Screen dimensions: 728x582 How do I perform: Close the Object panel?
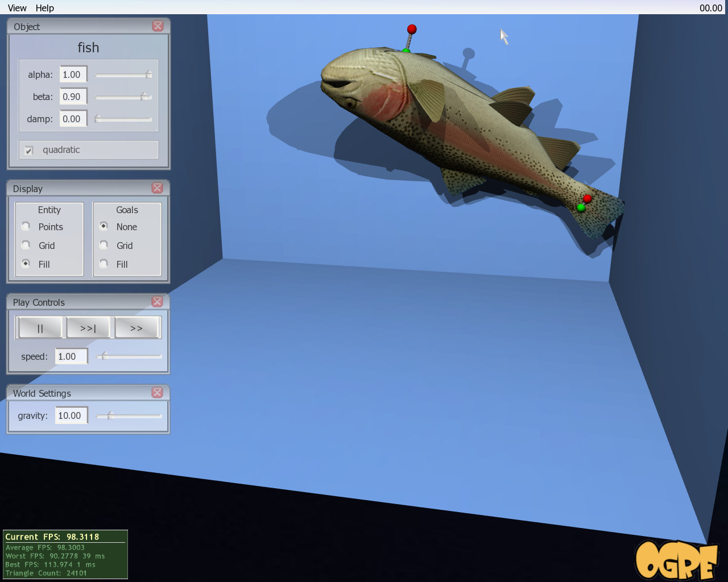click(x=158, y=26)
